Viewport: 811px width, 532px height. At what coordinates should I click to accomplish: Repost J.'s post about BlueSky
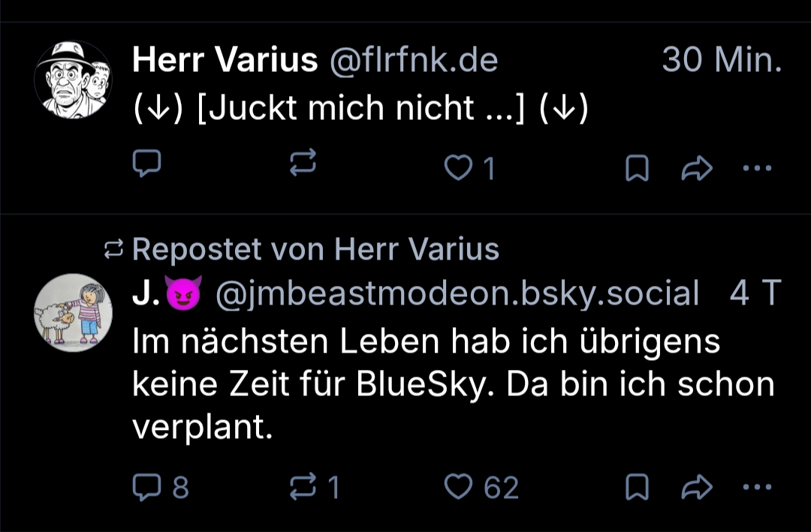pyautogui.click(x=303, y=488)
